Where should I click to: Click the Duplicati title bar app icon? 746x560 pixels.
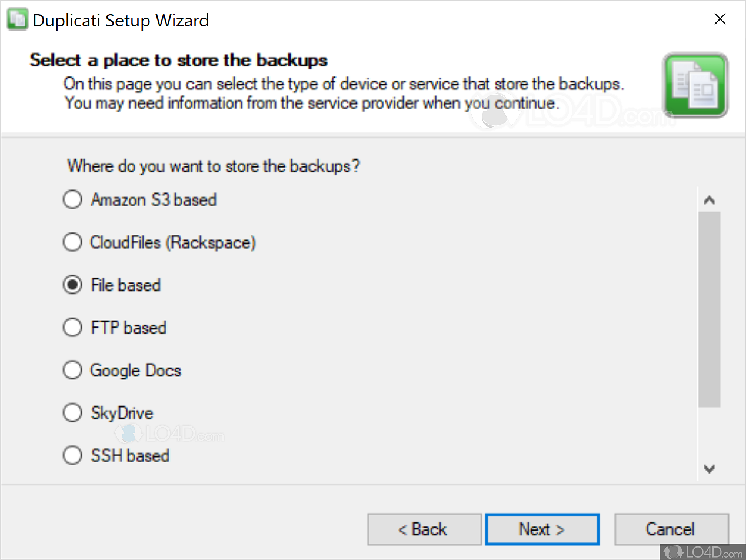(16, 20)
